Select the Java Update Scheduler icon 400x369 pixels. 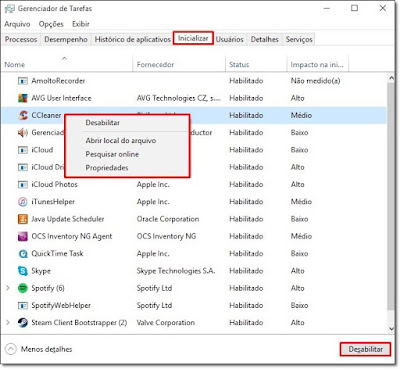pyautogui.click(x=23, y=219)
